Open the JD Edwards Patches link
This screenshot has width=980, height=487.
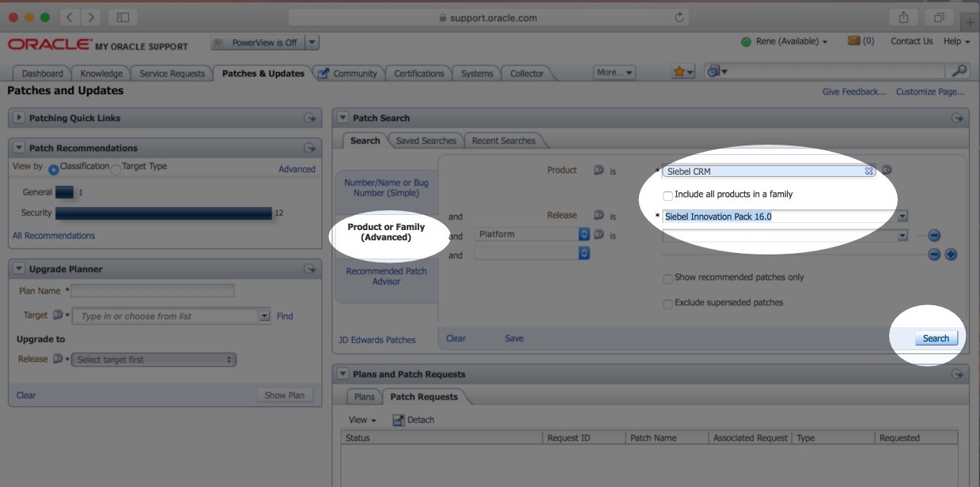tap(376, 340)
